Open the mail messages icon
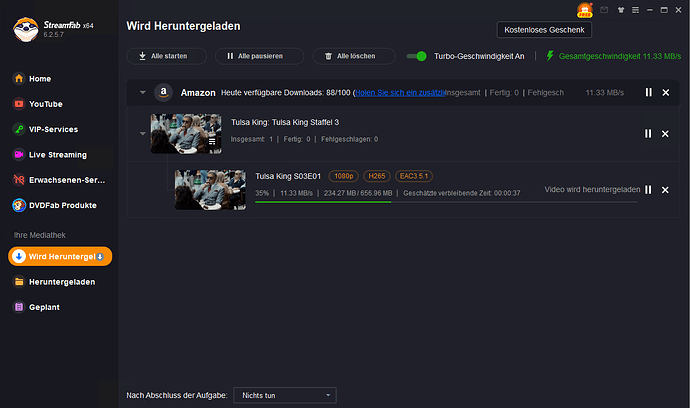This screenshot has height=408, width=690. (602, 11)
